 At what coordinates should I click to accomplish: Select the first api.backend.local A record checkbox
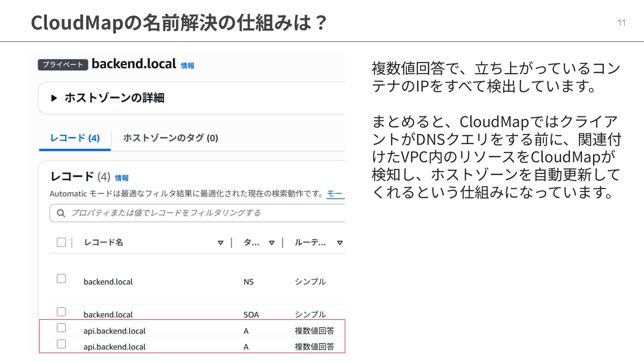click(61, 328)
